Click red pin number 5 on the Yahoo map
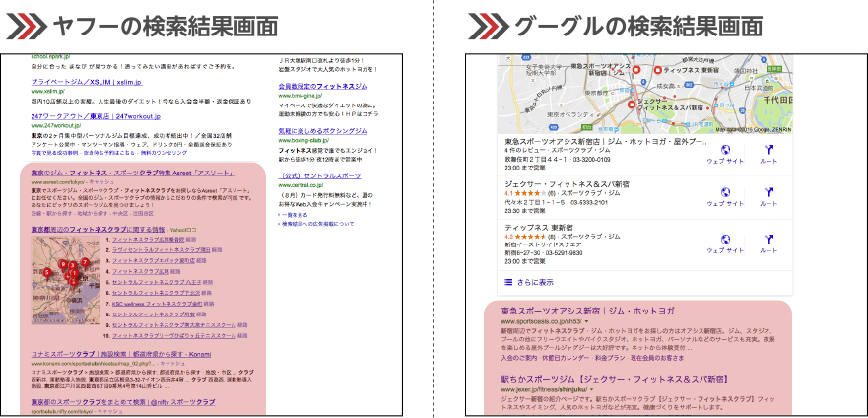This screenshot has width=868, height=418. (x=47, y=272)
